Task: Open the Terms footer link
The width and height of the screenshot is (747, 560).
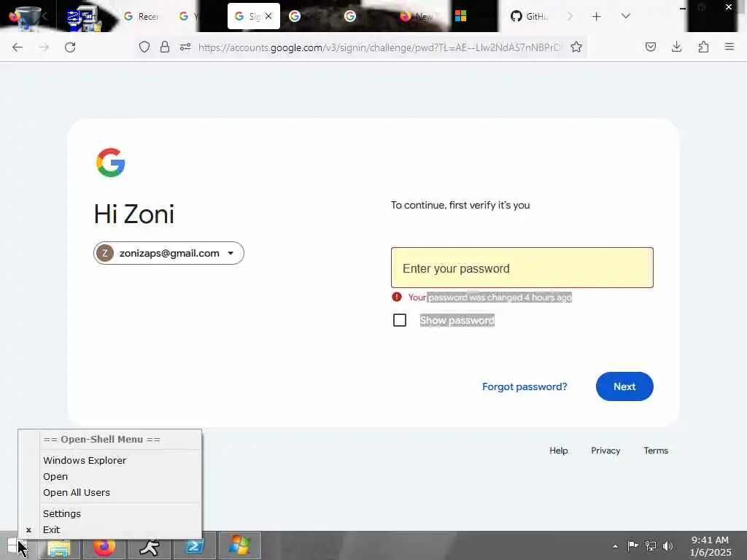Action: (x=656, y=451)
